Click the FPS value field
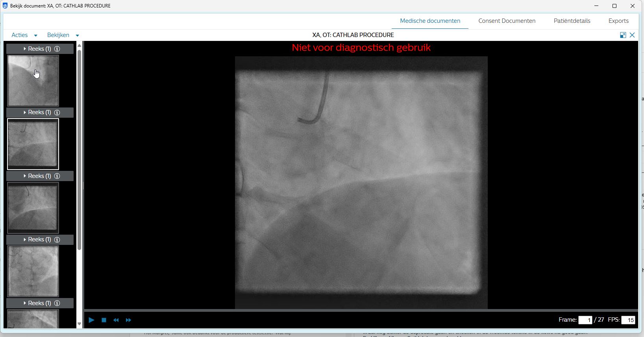The width and height of the screenshot is (644, 337). pos(628,320)
